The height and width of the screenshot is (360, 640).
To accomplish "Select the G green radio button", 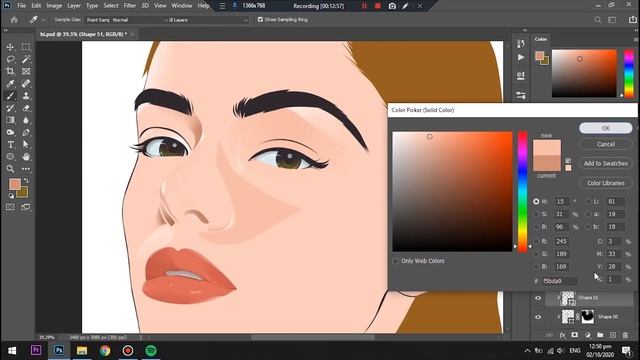I will pyautogui.click(x=536, y=254).
